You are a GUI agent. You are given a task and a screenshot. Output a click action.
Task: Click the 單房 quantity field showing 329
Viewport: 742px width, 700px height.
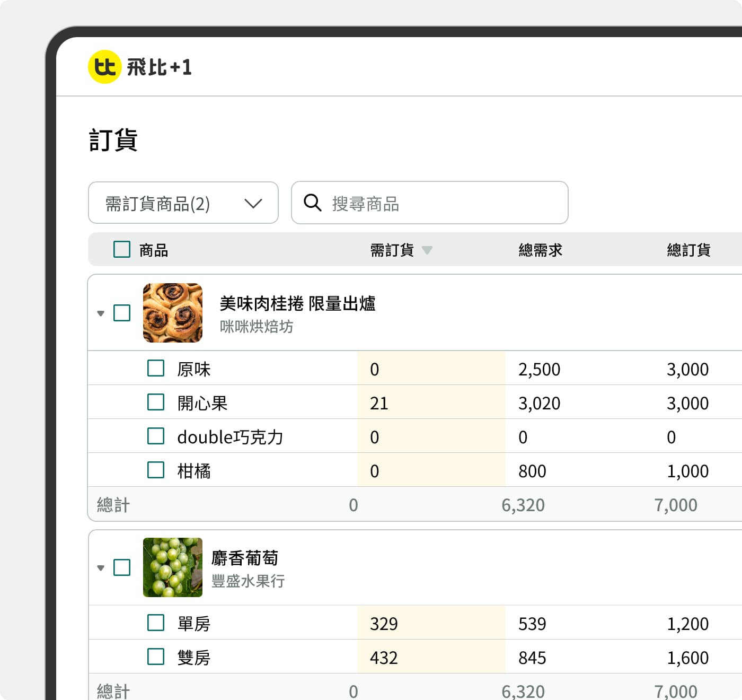(430, 623)
